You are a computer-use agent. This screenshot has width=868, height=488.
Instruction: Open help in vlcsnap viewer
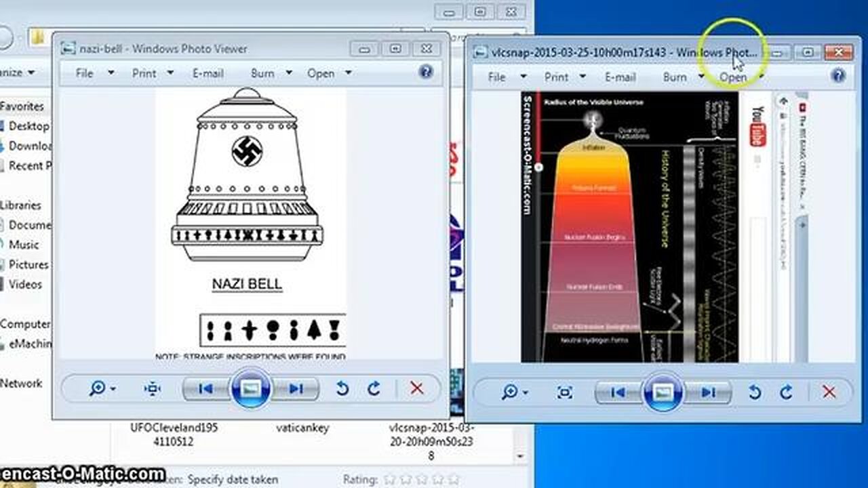point(838,75)
